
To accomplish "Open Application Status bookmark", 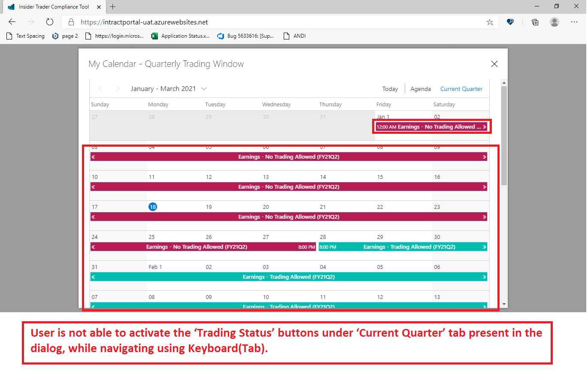I will [x=180, y=36].
